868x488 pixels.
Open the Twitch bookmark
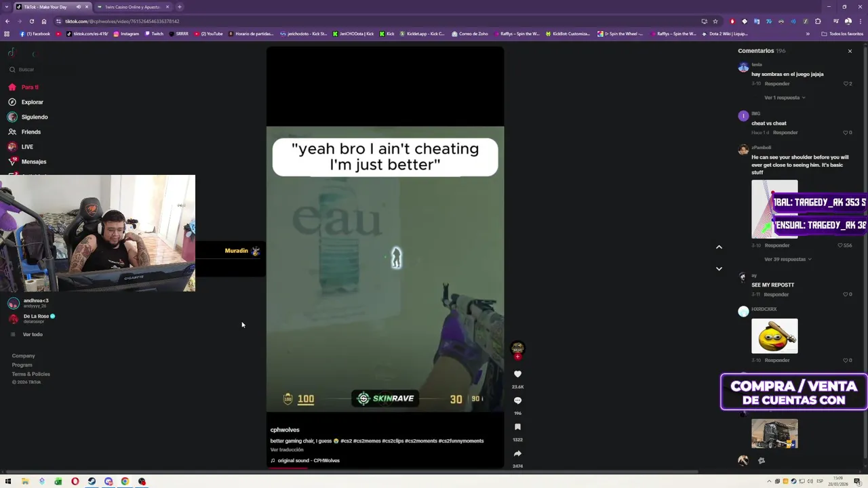[x=154, y=34]
